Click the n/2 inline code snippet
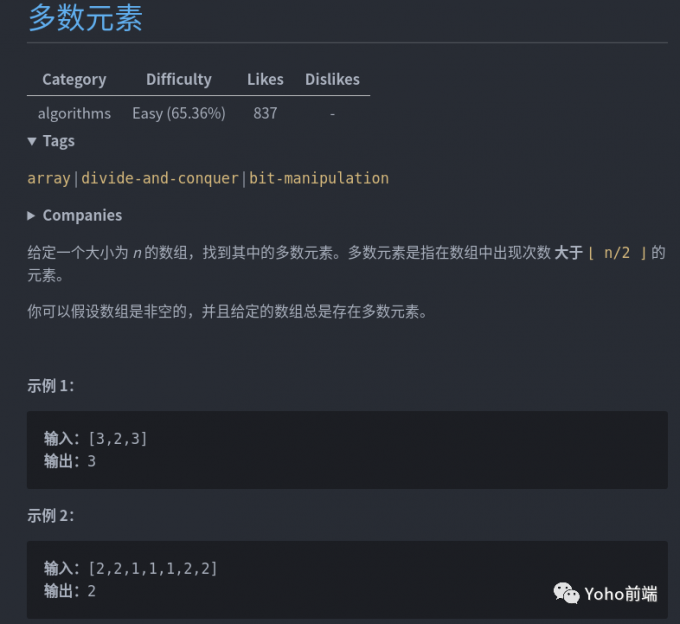This screenshot has width=680, height=624. 617,253
